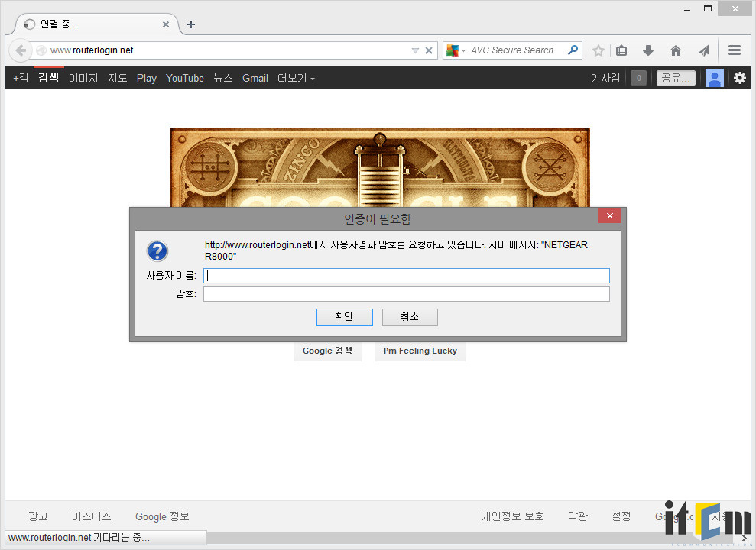Expand the '더보기' dropdown menu
756x550 pixels.
296,78
